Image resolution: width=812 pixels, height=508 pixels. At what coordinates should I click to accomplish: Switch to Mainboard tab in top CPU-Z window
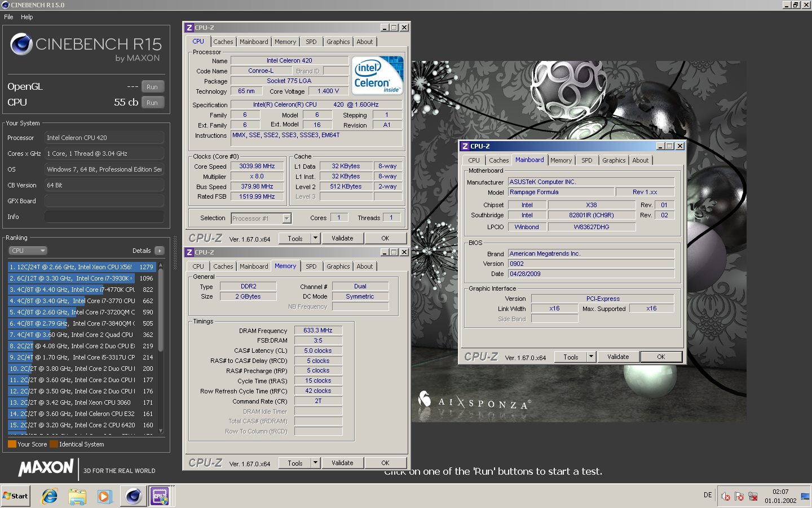(x=254, y=42)
